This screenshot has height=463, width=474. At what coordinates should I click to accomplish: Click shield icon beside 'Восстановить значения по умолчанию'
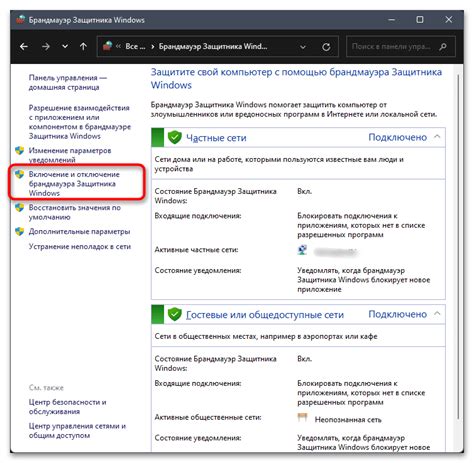(x=20, y=208)
